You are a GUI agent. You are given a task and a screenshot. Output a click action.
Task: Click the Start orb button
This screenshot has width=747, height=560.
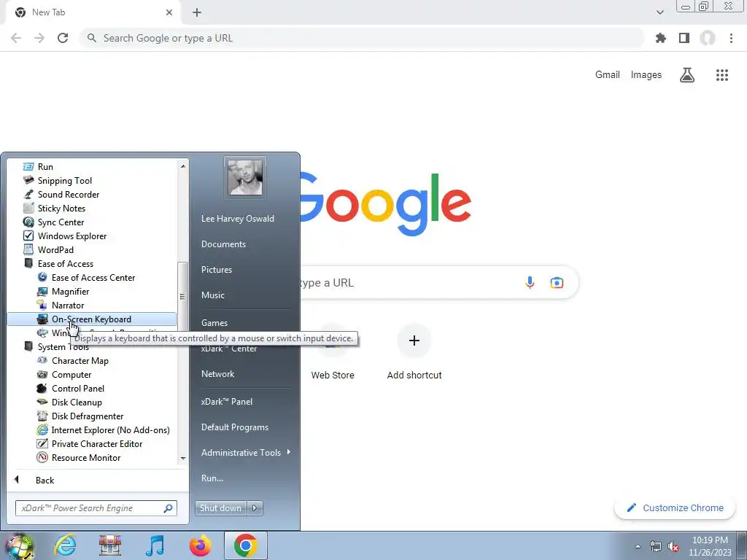pyautogui.click(x=19, y=545)
